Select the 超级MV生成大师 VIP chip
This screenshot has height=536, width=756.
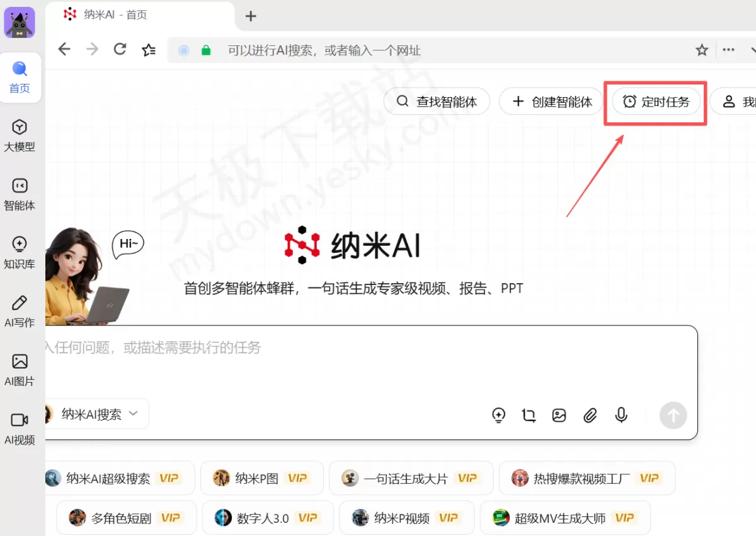565,518
